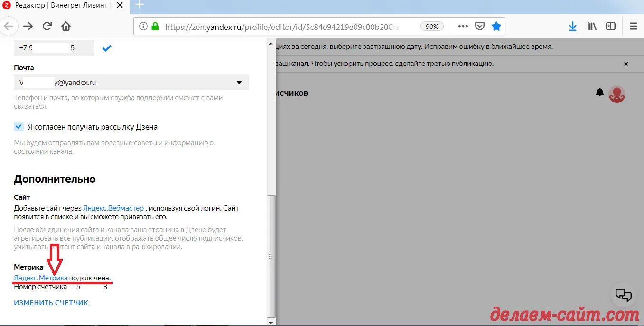Viewport: 644px width, 326px height.
Task: Go forward with the browser forward arrow
Action: (28, 26)
